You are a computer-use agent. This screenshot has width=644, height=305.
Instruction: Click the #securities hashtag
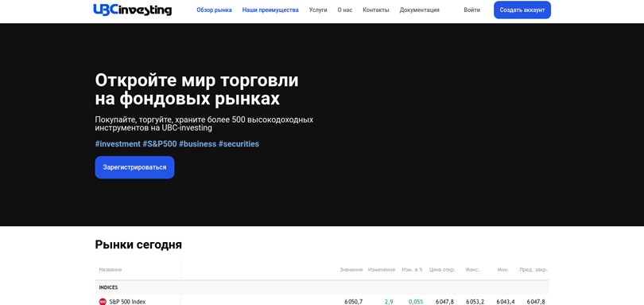pyautogui.click(x=239, y=144)
